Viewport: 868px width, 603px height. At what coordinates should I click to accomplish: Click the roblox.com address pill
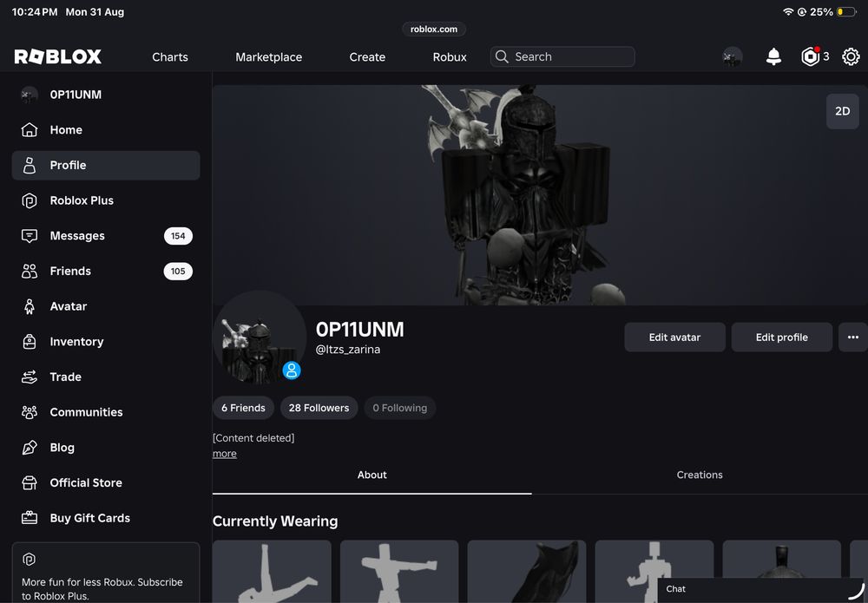pos(434,29)
